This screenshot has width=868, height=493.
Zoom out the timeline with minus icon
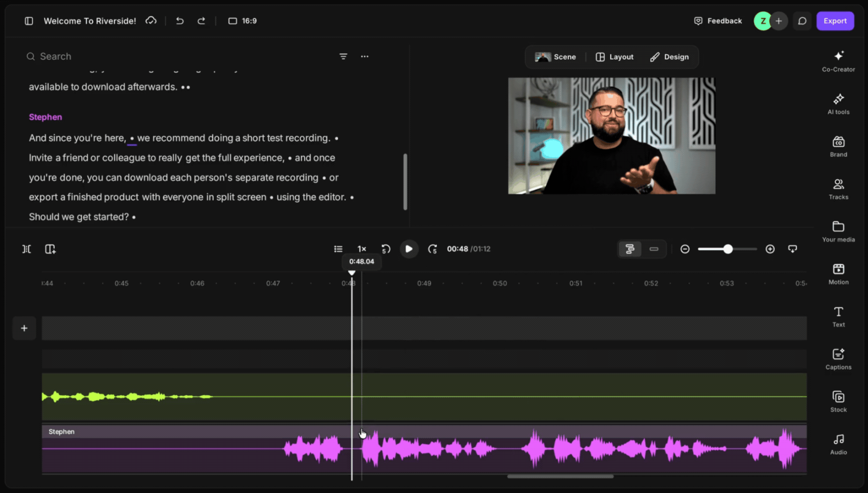click(x=685, y=249)
